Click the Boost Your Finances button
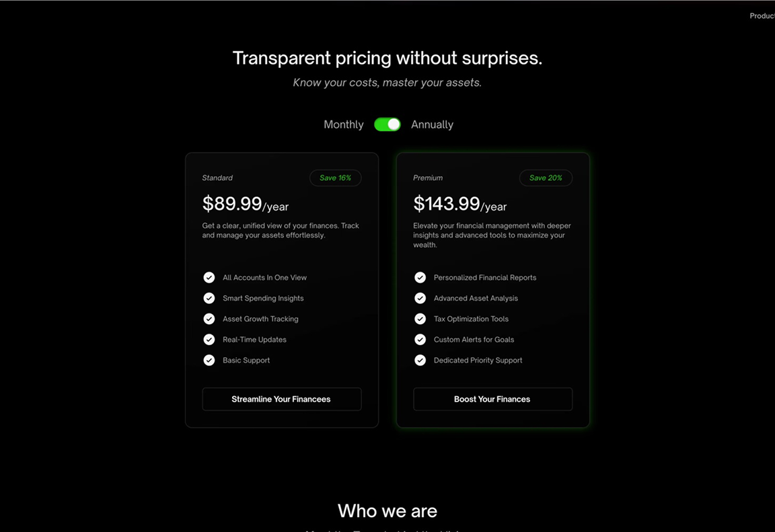Viewport: 775px width, 532px height. click(492, 399)
